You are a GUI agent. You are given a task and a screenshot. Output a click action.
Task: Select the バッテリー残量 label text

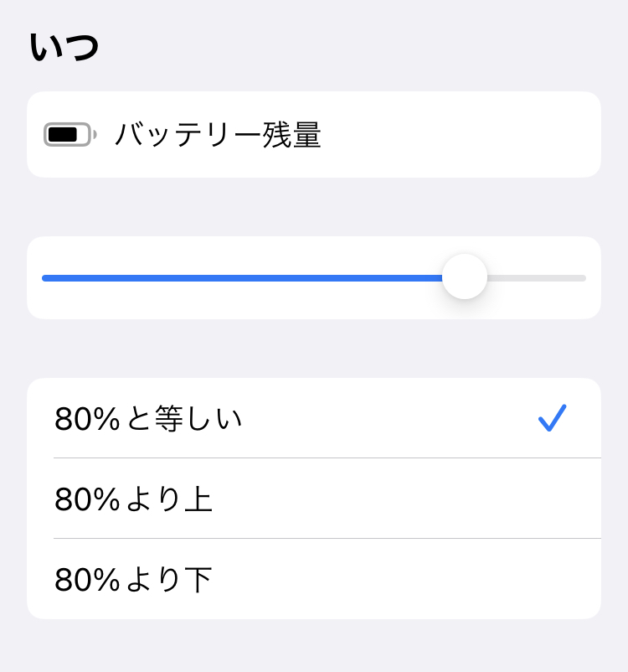[218, 135]
